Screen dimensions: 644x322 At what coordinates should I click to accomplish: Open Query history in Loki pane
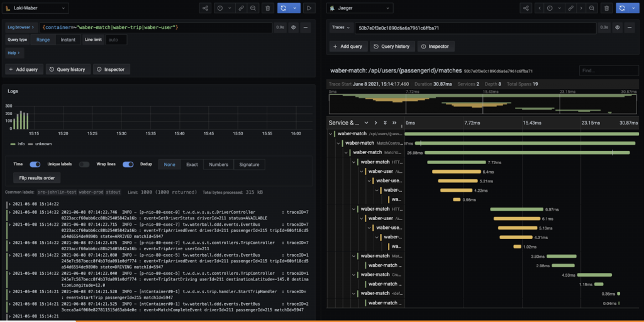(x=67, y=69)
